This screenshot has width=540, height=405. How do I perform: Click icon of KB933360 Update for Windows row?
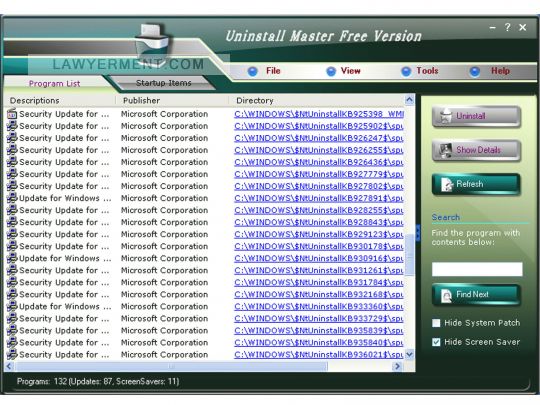tap(12, 306)
